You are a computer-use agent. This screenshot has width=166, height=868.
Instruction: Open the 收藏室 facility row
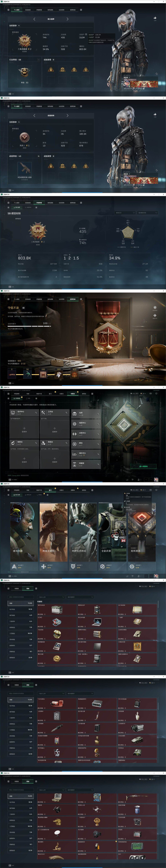coord(86,464)
